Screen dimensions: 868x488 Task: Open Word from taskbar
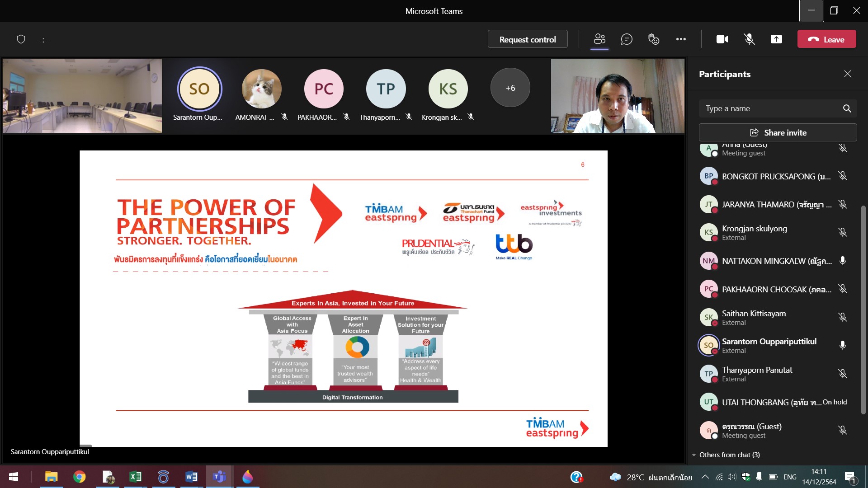click(191, 477)
